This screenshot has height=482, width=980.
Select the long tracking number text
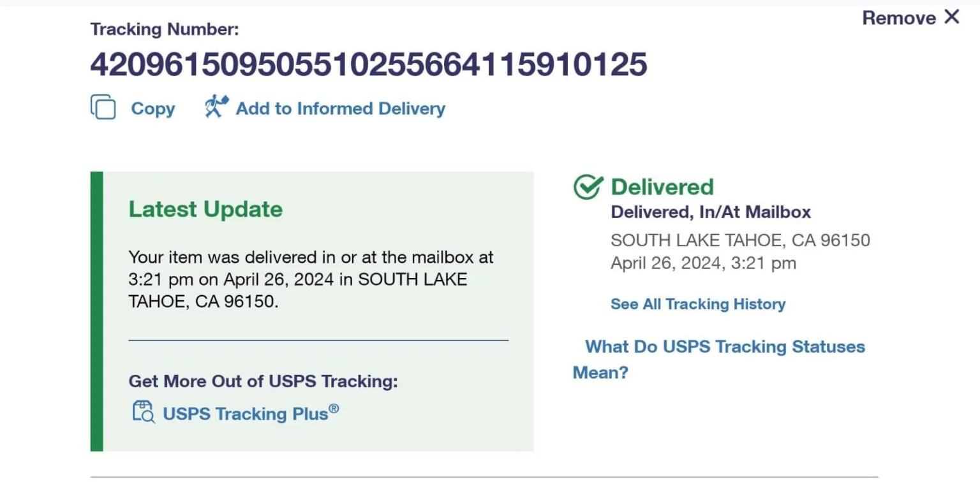(369, 64)
